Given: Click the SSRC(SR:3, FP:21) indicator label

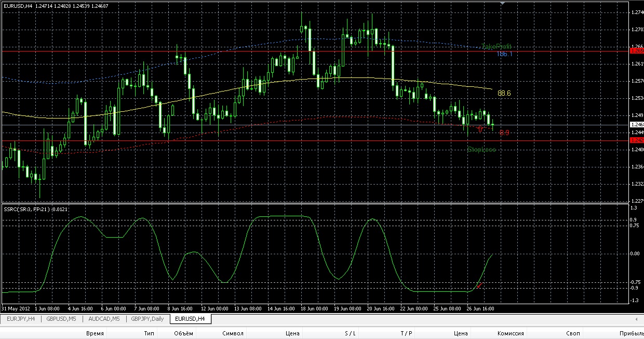Looking at the screenshot, I should click(35, 209).
